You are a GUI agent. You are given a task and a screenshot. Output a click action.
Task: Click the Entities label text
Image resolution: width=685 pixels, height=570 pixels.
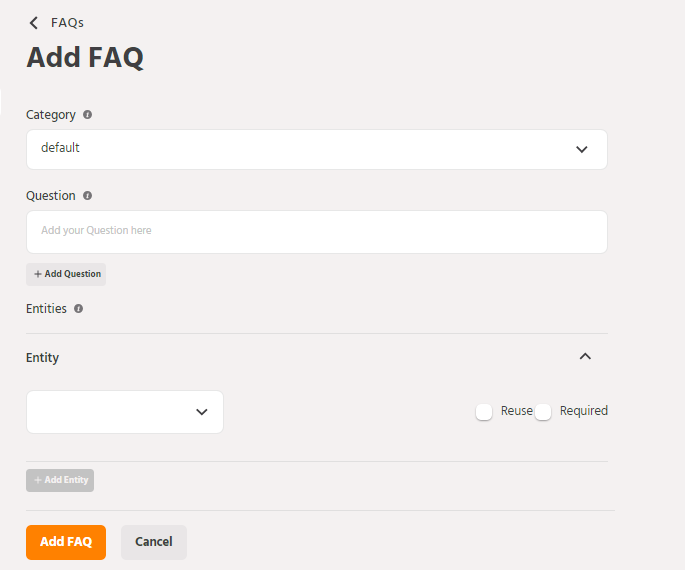tap(46, 309)
